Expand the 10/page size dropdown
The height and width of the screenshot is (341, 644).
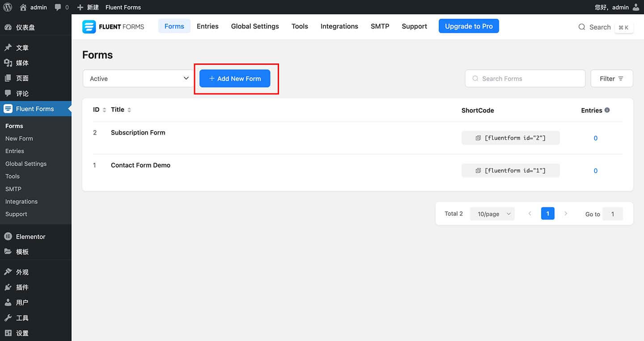pyautogui.click(x=492, y=214)
